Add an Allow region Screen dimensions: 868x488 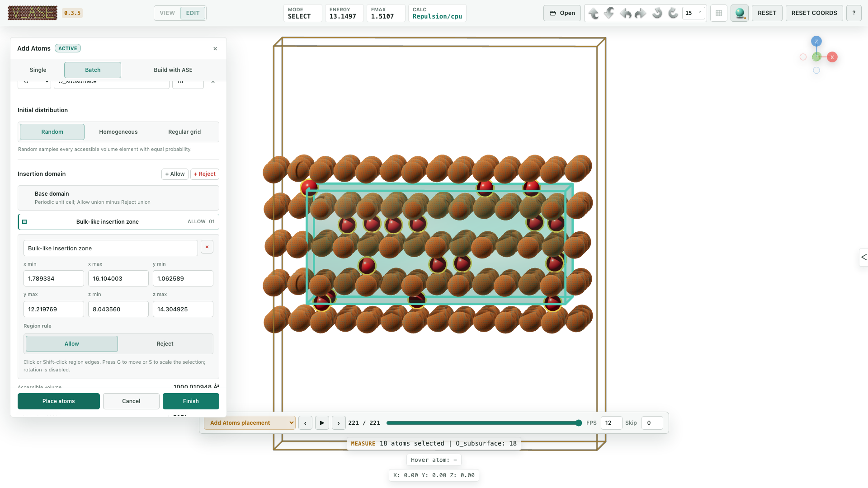click(x=175, y=174)
